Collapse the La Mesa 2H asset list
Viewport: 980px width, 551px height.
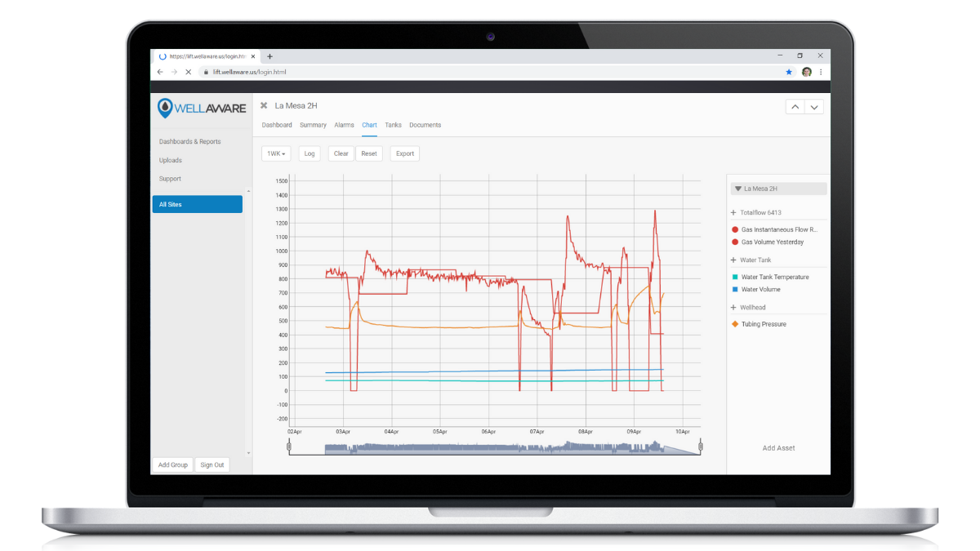738,189
